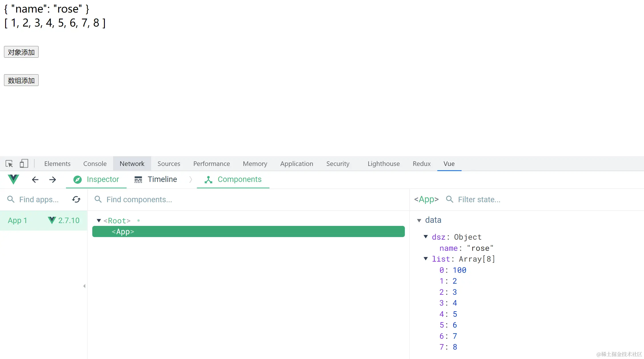
Task: Open the Redux devtools tab
Action: pos(421,164)
